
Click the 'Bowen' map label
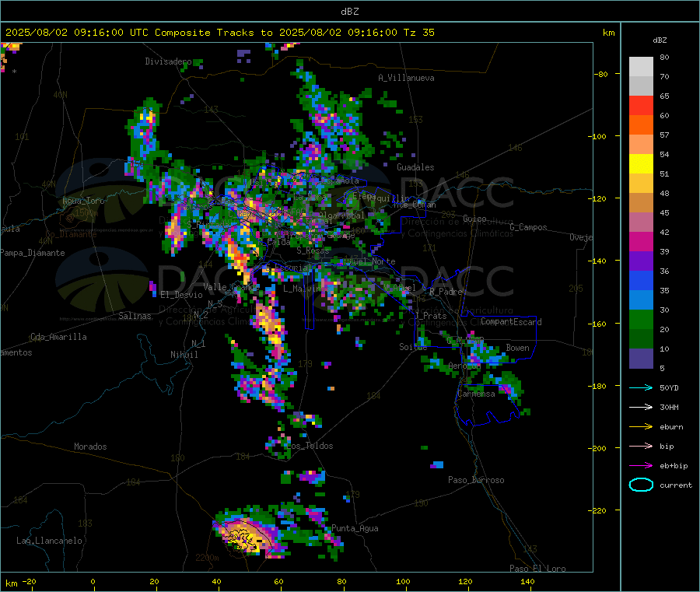(x=517, y=348)
